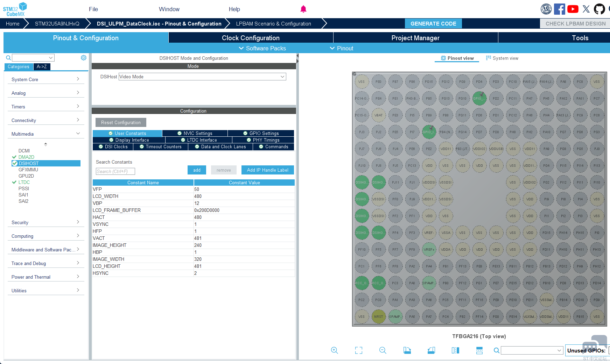Go to the Home breadcrumb
The image size is (610, 364).
[13, 23]
